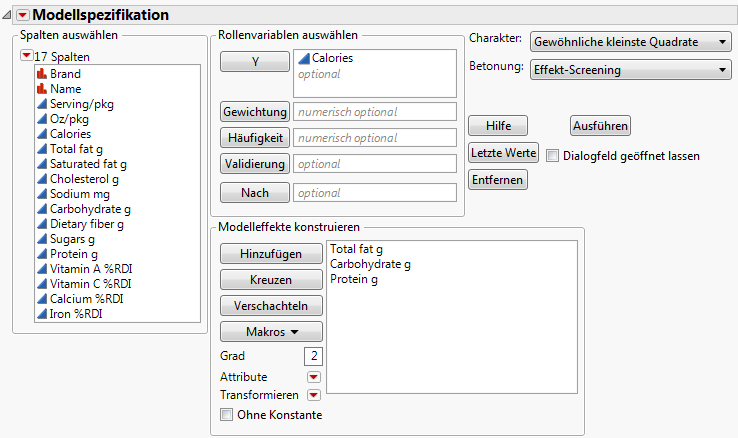738x438 pixels.
Task: Open the Attribute red triangle menu
Action: [x=314, y=377]
